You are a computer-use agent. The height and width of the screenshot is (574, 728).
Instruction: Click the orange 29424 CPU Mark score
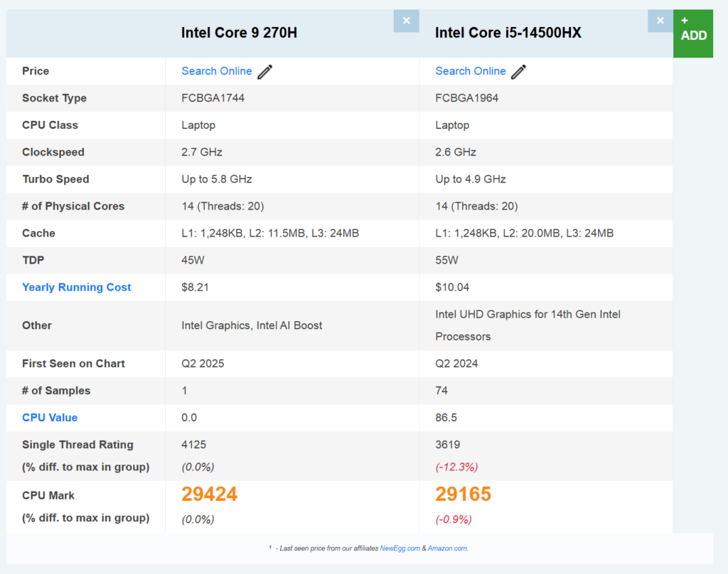pyautogui.click(x=210, y=494)
